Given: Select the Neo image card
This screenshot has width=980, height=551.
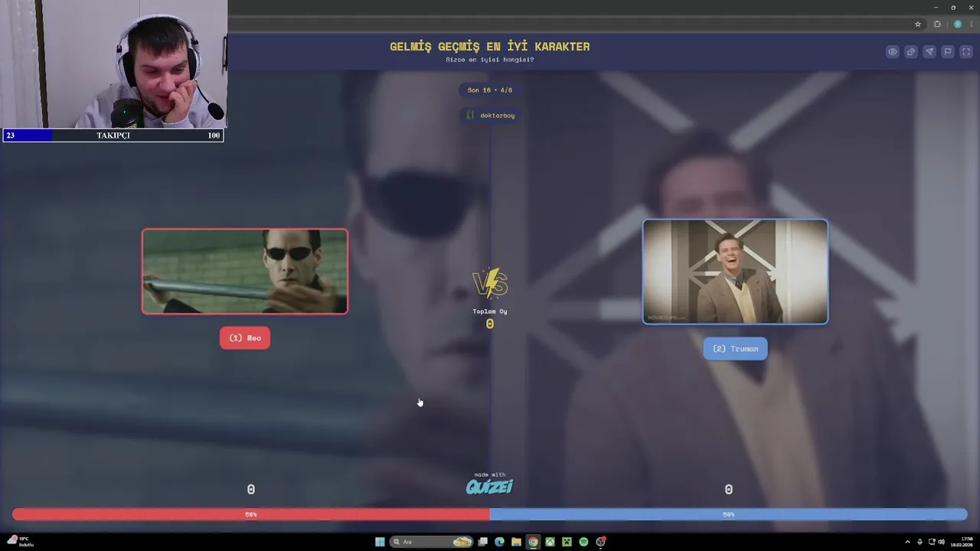Looking at the screenshot, I should pos(245,271).
